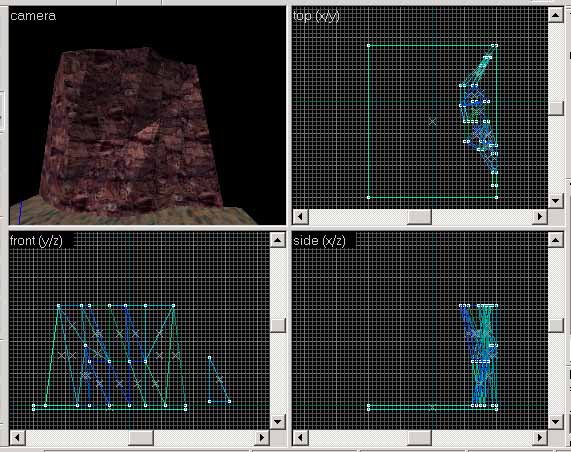Click top view scrollbar up arrow
The width and height of the screenshot is (571, 452).
[x=556, y=15]
